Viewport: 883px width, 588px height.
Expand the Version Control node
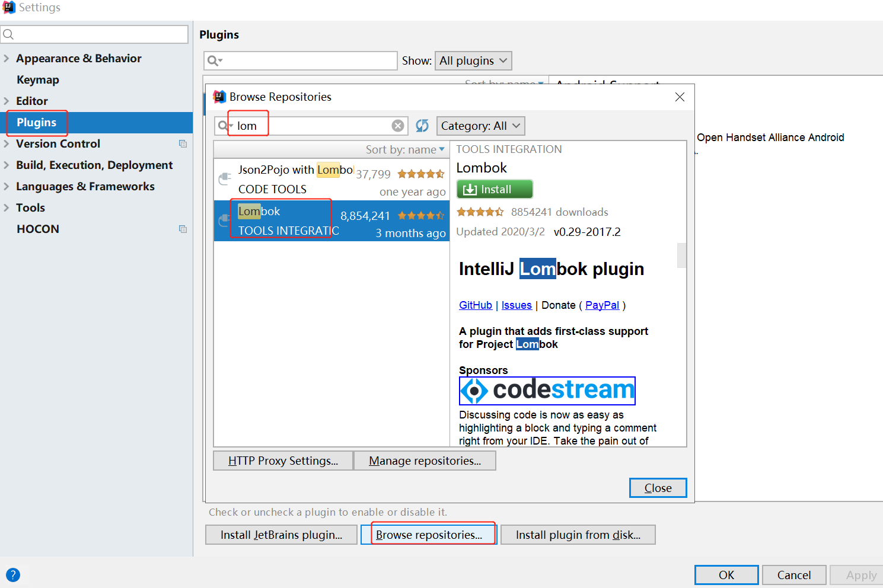[7, 143]
